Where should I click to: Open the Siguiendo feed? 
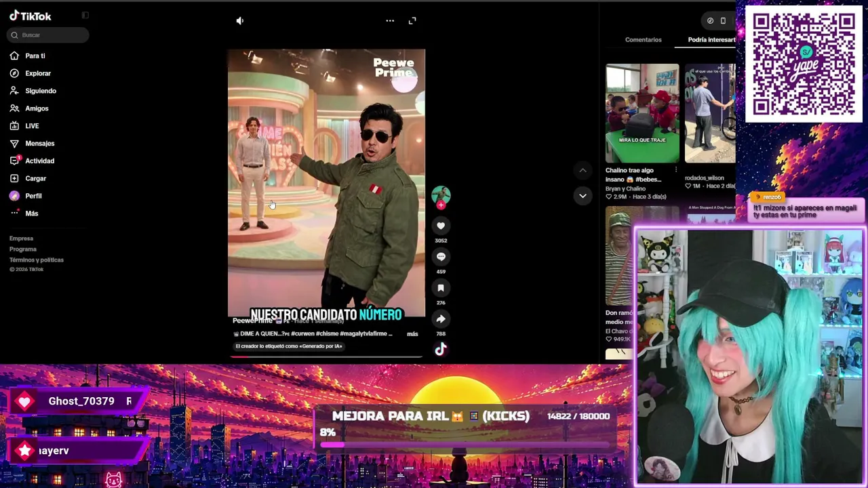pos(41,91)
